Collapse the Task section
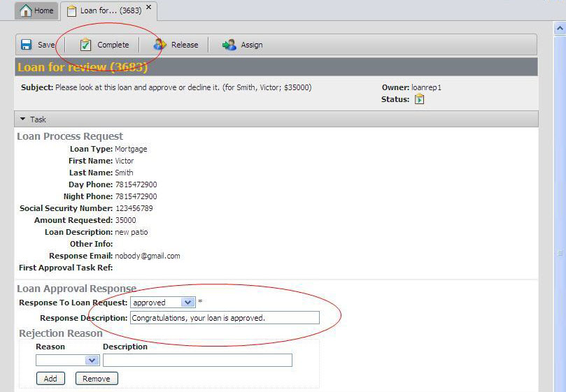The image size is (566, 392). pos(23,119)
